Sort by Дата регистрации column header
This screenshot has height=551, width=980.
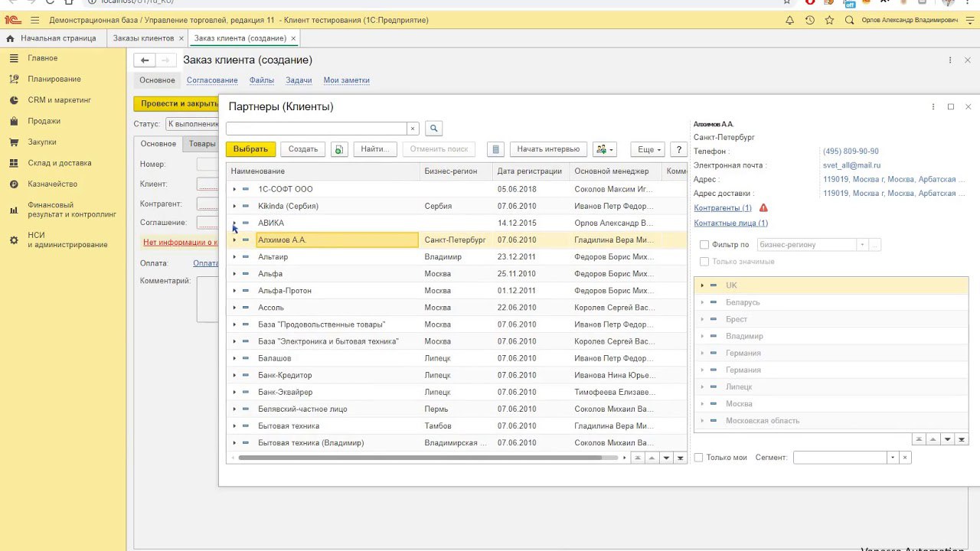(x=530, y=171)
